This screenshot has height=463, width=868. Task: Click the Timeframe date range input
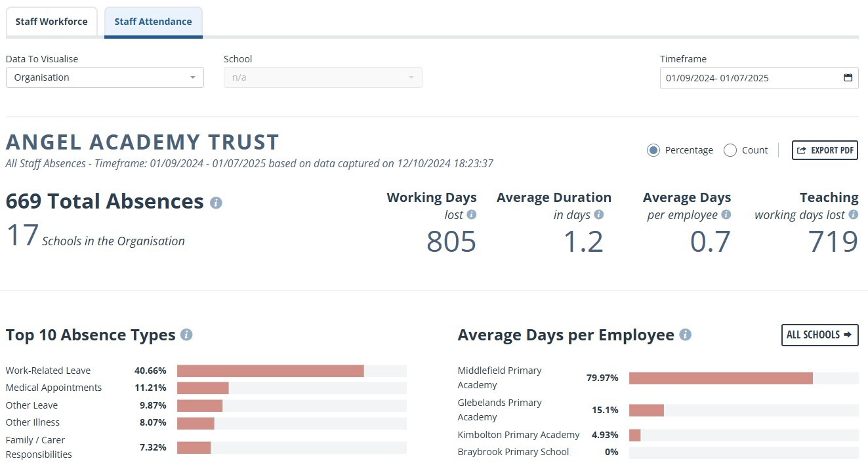tap(748, 78)
